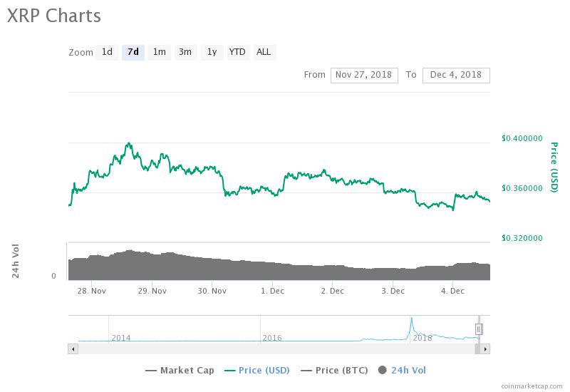
Task: Show ALL historical data
Action: [x=264, y=52]
